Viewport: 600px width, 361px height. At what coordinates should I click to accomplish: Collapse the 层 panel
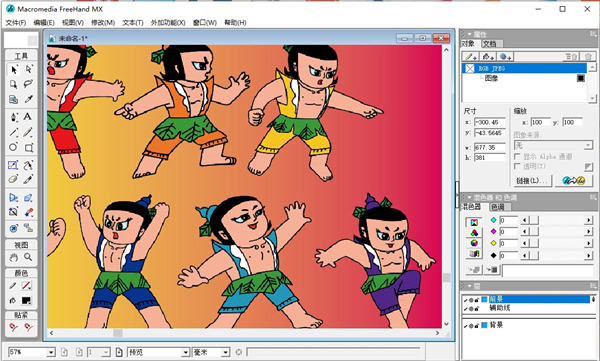470,286
